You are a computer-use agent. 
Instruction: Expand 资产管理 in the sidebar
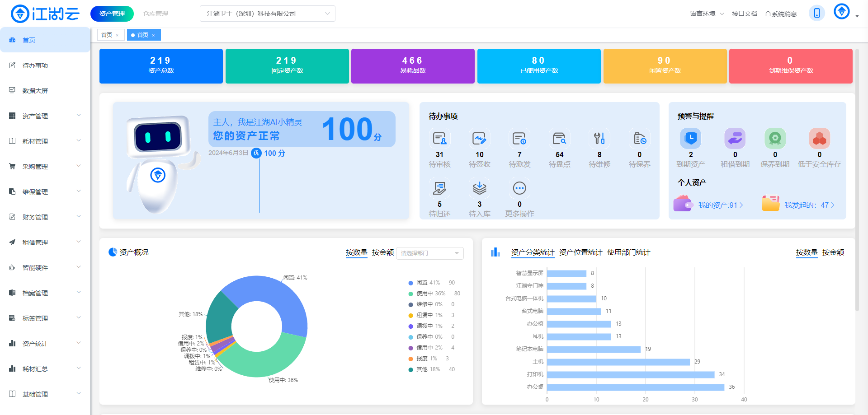pos(45,116)
